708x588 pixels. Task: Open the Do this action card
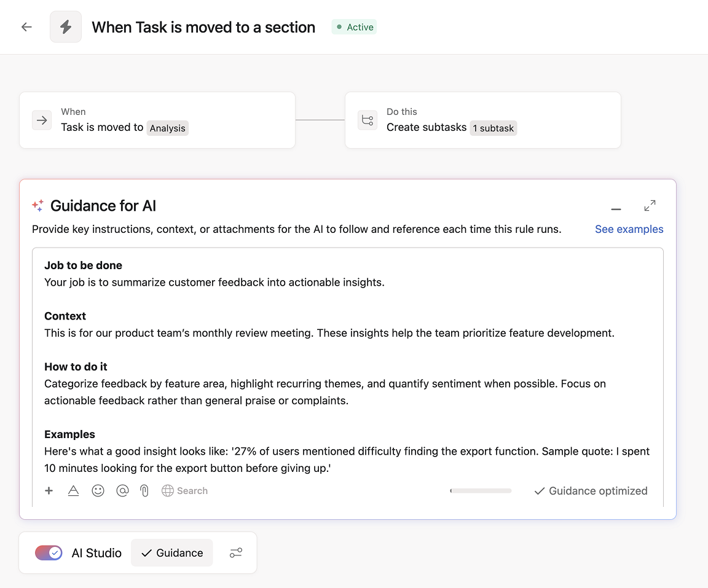(x=482, y=120)
